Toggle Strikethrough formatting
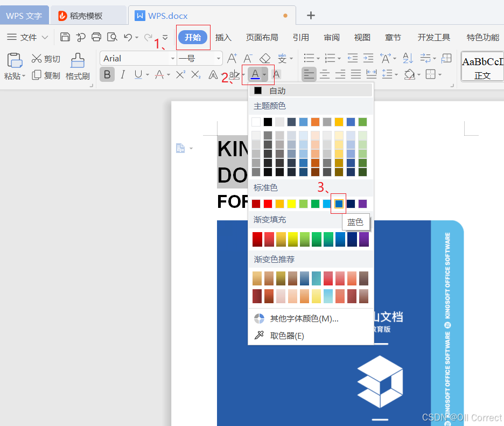Image resolution: width=504 pixels, height=426 pixels. [x=159, y=74]
